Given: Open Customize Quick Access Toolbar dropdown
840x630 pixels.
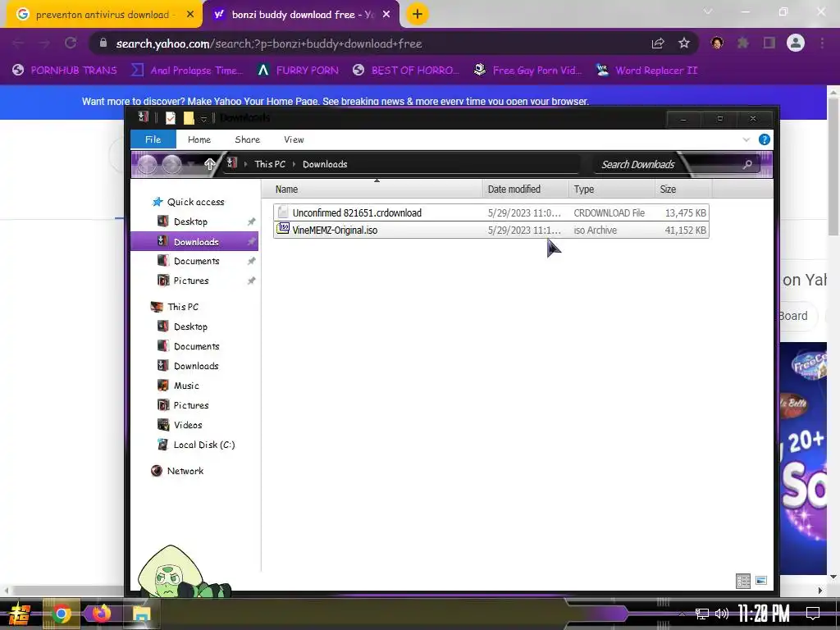Looking at the screenshot, I should coord(203,118).
